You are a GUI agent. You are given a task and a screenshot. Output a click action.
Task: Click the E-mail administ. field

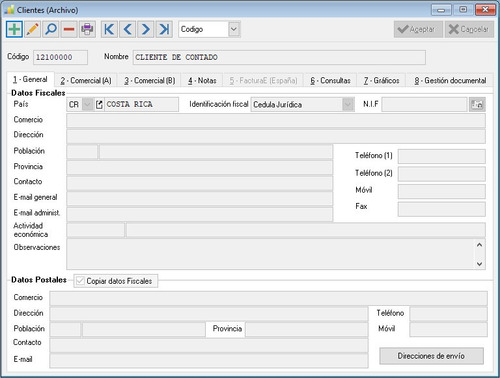[x=199, y=214]
